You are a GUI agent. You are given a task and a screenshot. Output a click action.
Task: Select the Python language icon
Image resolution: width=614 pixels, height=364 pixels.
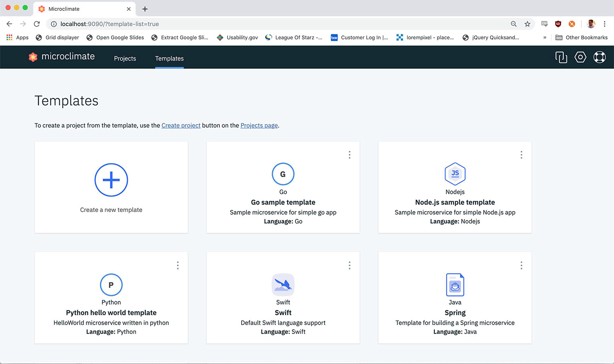[x=111, y=285]
